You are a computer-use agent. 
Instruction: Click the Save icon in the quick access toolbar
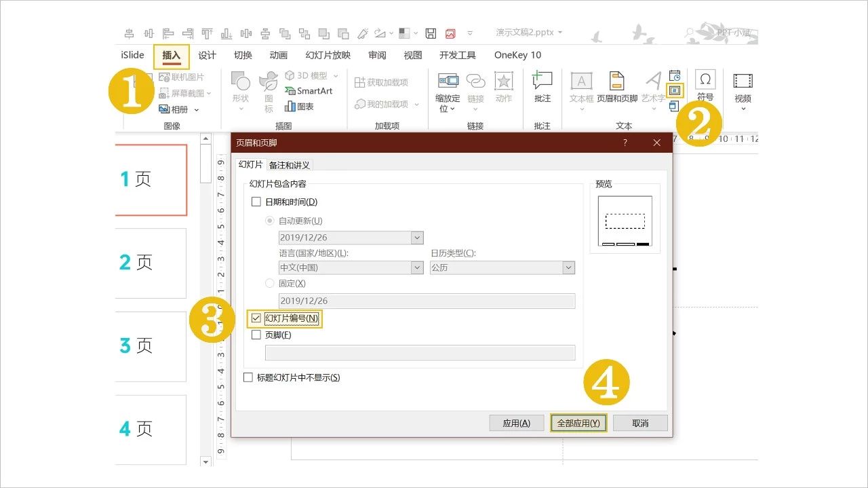pyautogui.click(x=430, y=32)
